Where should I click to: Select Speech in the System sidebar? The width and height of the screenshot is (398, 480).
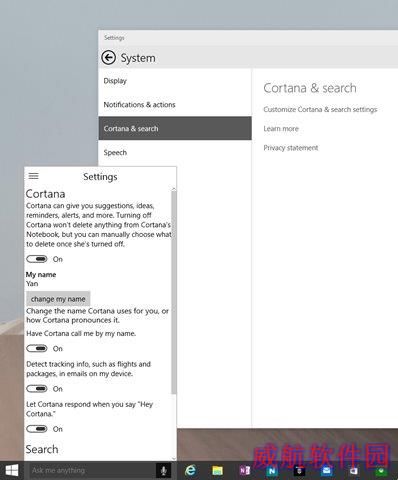point(175,152)
